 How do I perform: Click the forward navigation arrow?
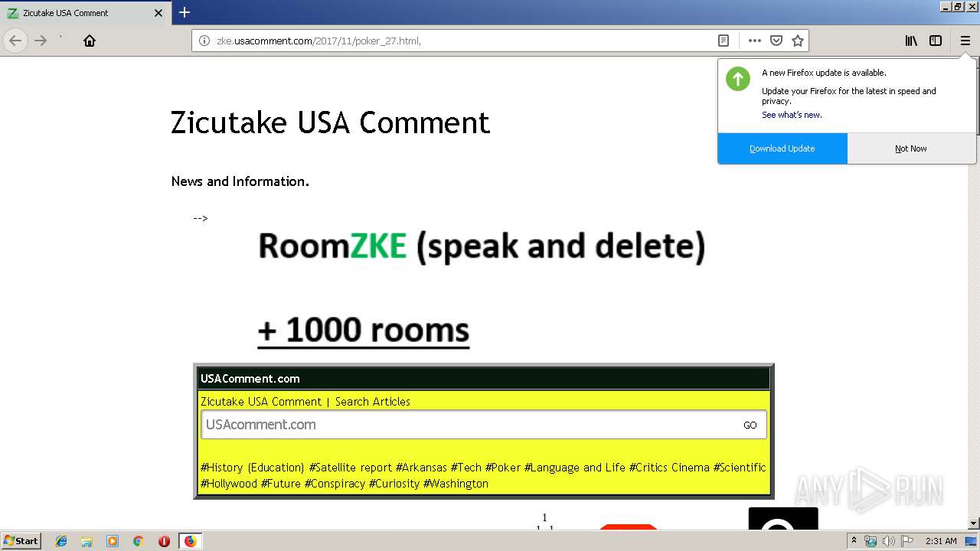click(x=41, y=41)
